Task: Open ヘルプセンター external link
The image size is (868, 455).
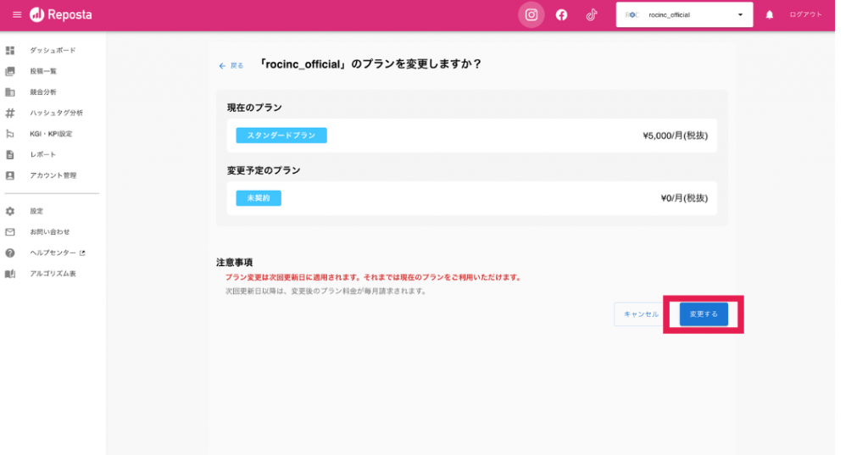Action: click(x=58, y=252)
